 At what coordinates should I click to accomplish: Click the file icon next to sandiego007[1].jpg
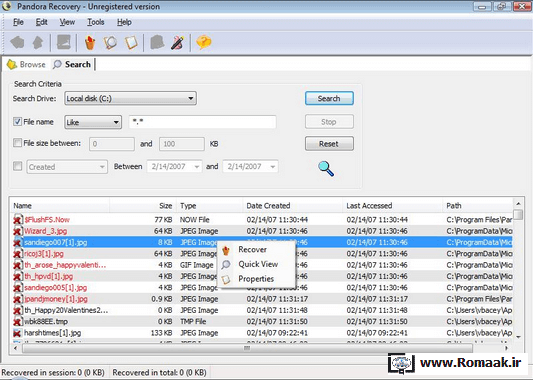[17, 242]
